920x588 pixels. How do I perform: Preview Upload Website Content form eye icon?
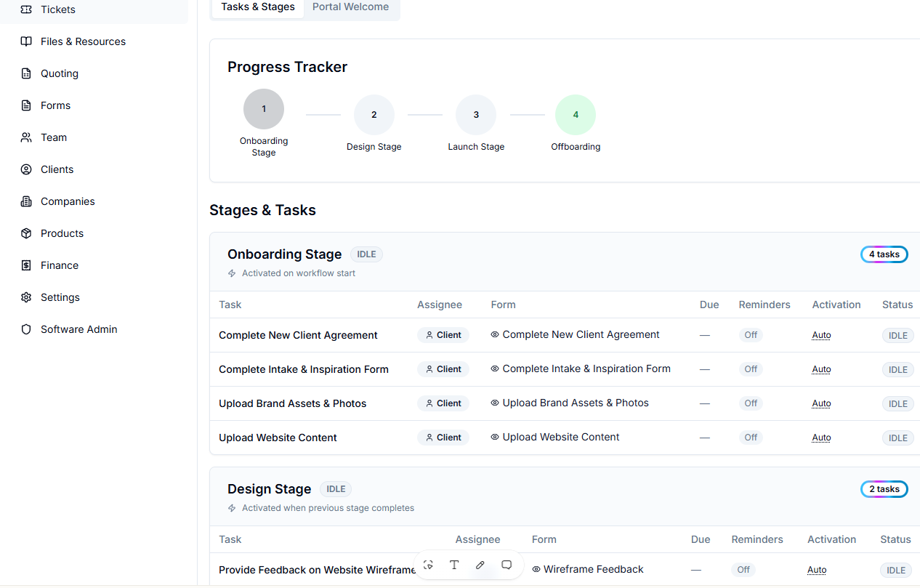click(x=495, y=438)
